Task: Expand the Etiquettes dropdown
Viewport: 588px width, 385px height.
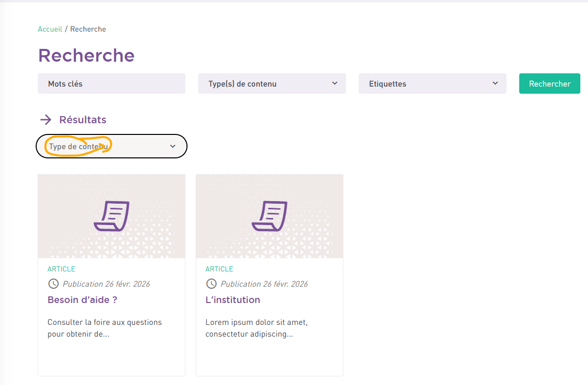Action: click(x=432, y=84)
